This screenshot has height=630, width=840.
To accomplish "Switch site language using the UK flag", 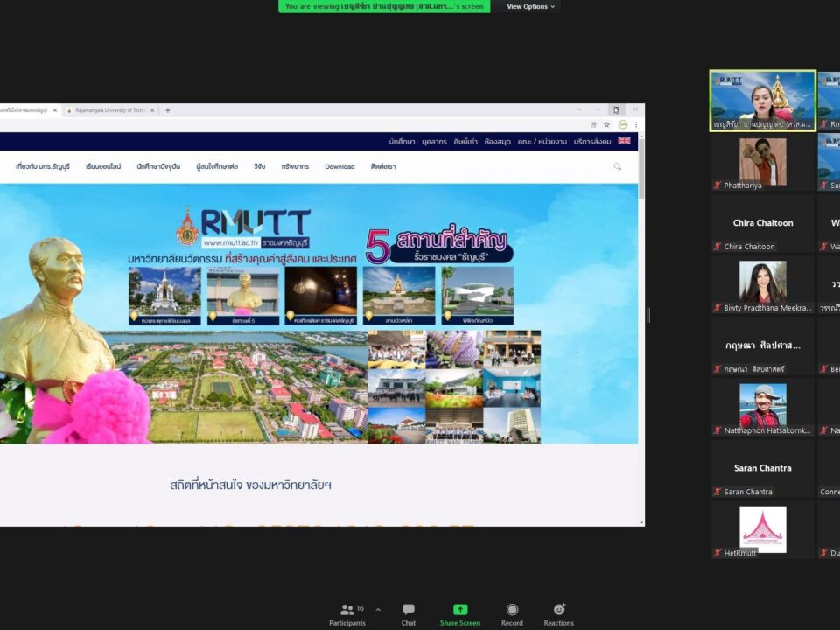I will pos(624,141).
